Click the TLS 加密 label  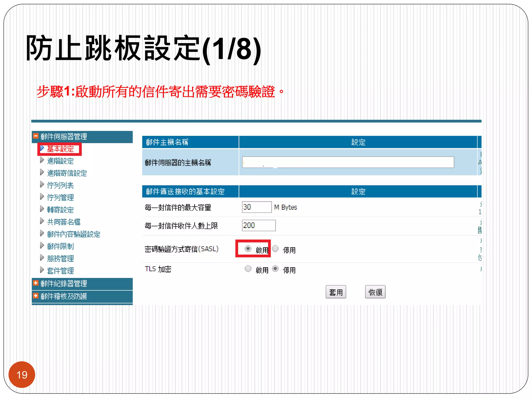[158, 269]
